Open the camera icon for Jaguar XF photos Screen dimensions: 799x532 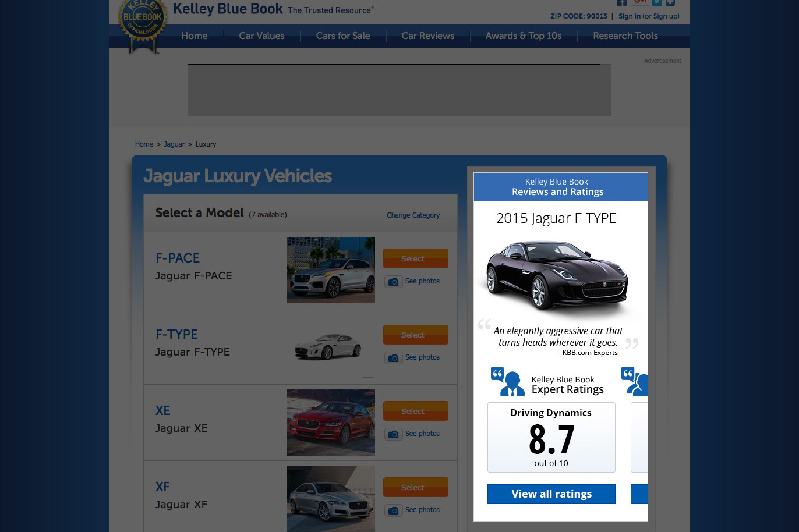[x=394, y=510]
